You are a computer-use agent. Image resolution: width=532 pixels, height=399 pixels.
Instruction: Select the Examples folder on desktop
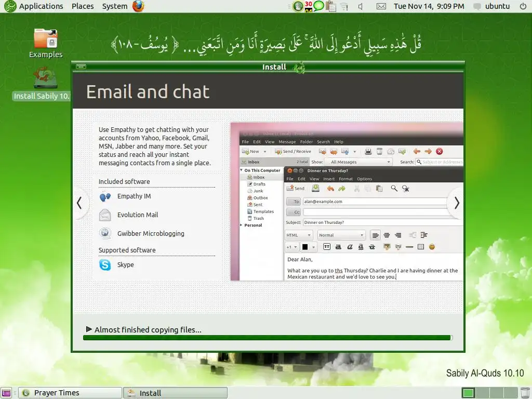(46, 44)
